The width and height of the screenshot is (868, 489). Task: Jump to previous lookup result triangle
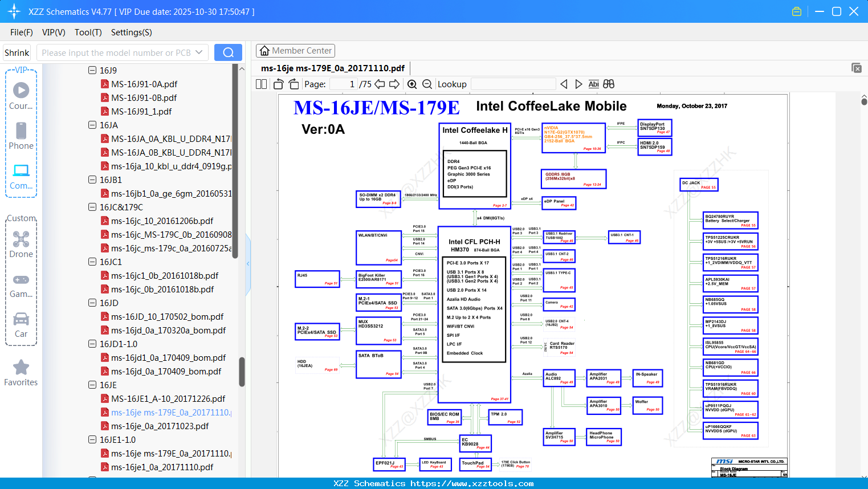click(564, 84)
